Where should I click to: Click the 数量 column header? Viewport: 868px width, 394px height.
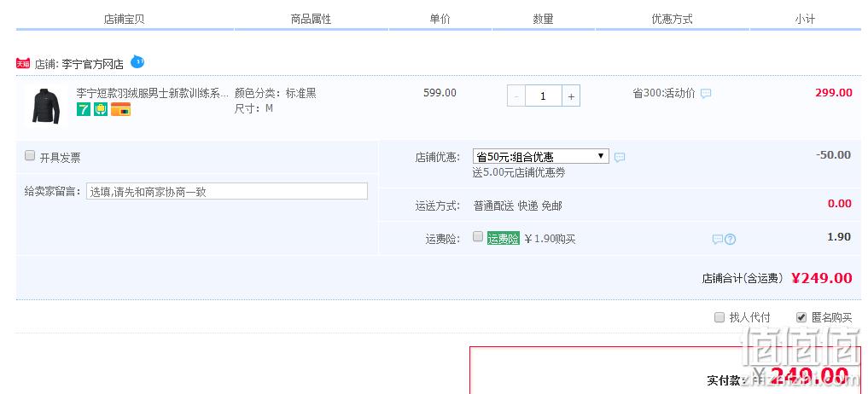(x=543, y=19)
